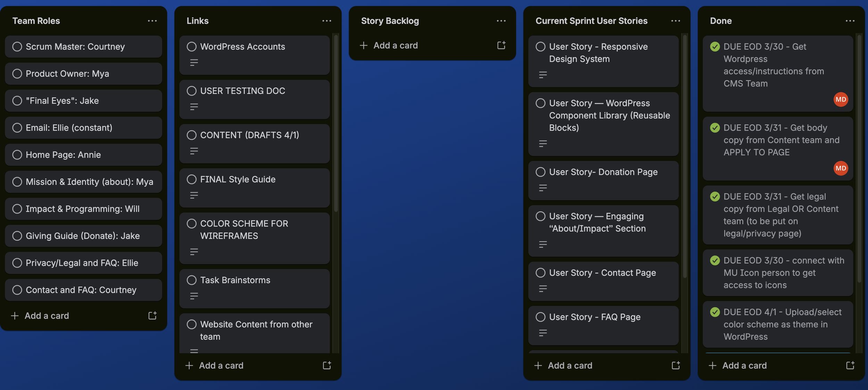Viewport: 868px width, 390px height.
Task: Mark Scrum Master: Courtney card complete
Action: pyautogui.click(x=17, y=47)
